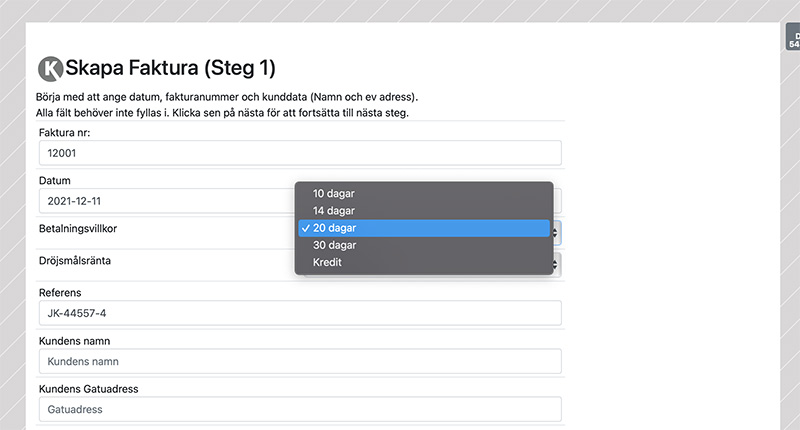Click the Betalningsvillkor label

(x=78, y=229)
